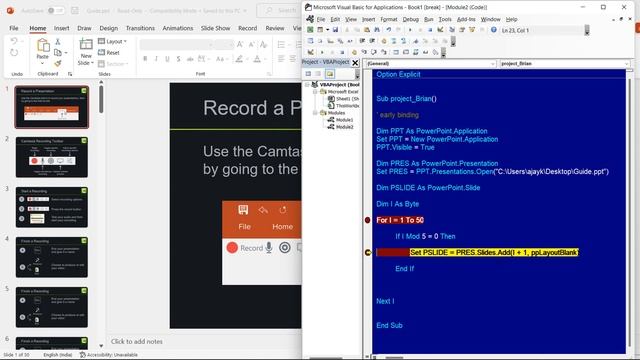Select slide 3 thumbnail Start a Recording
The image size is (640, 360).
pos(52,207)
